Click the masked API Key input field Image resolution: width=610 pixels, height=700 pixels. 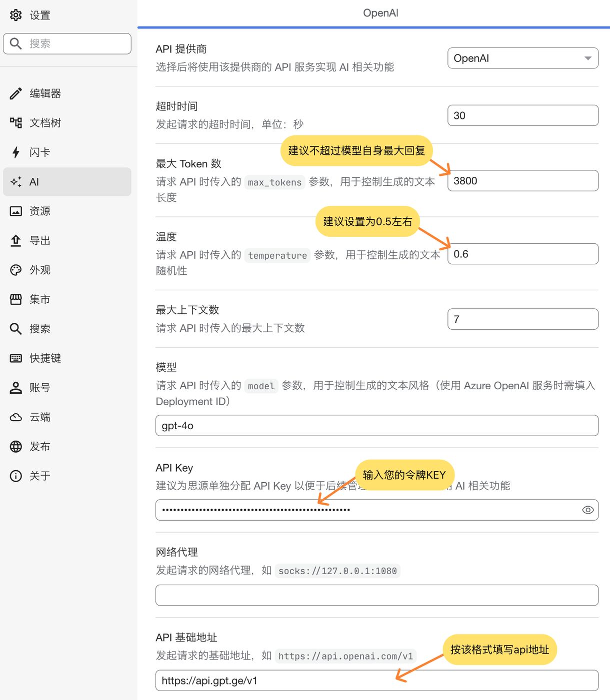377,510
